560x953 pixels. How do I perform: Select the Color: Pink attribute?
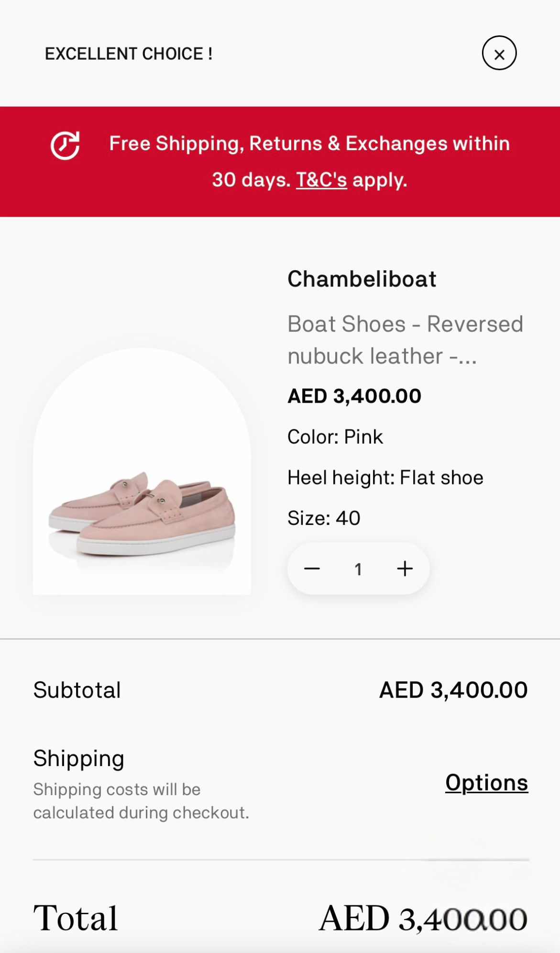pos(335,437)
